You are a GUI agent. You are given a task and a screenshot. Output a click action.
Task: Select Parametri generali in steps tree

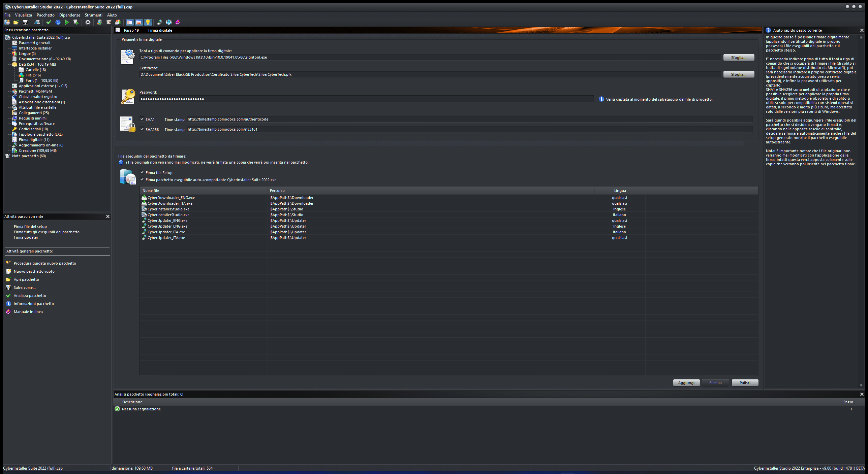point(34,43)
